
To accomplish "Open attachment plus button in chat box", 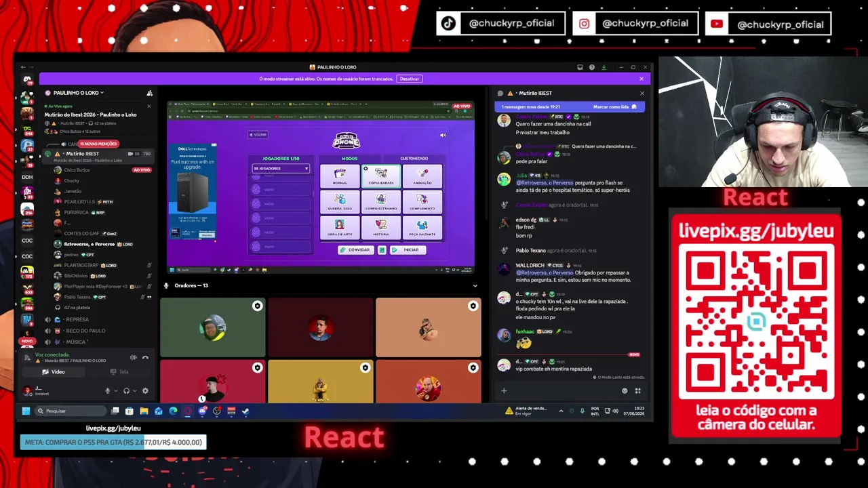I will pos(504,391).
